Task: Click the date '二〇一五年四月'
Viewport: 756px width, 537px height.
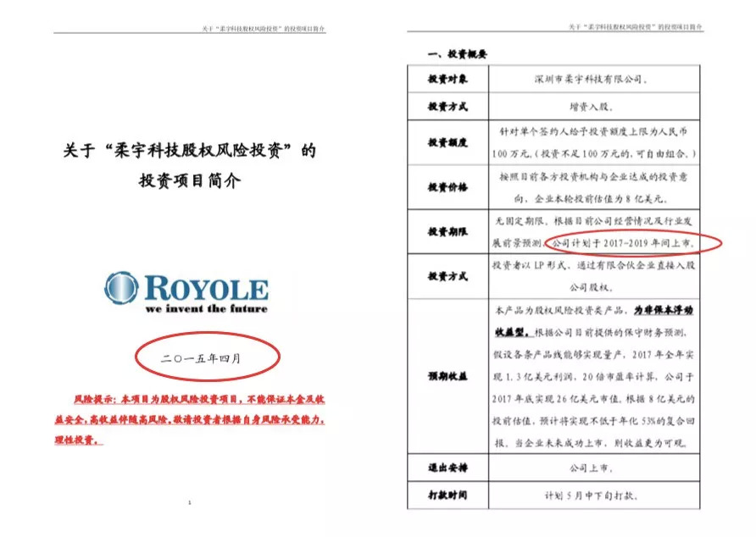Action: tap(201, 358)
